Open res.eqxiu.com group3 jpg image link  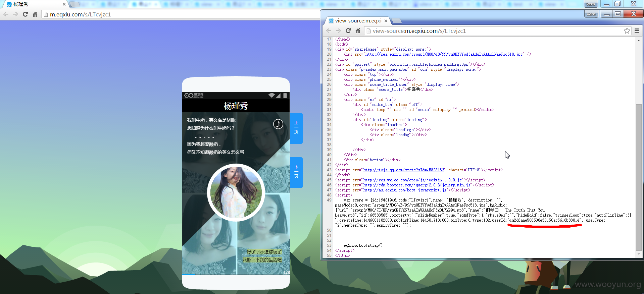[444, 54]
